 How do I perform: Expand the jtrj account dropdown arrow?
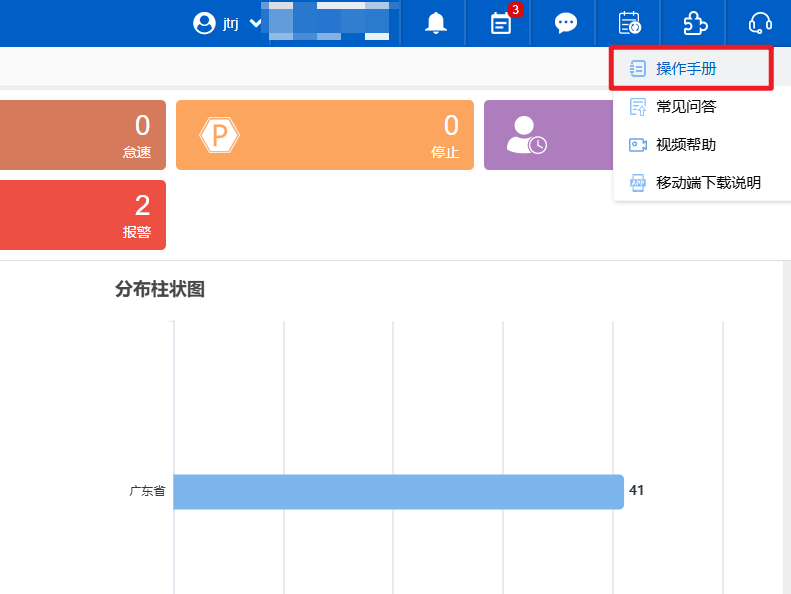pos(256,23)
